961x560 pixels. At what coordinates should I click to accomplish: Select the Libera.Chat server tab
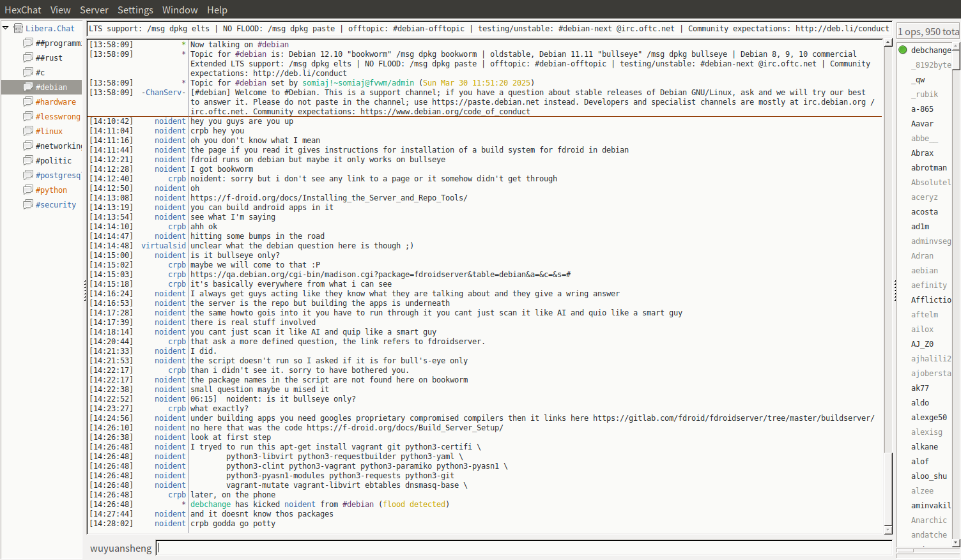tap(50, 28)
